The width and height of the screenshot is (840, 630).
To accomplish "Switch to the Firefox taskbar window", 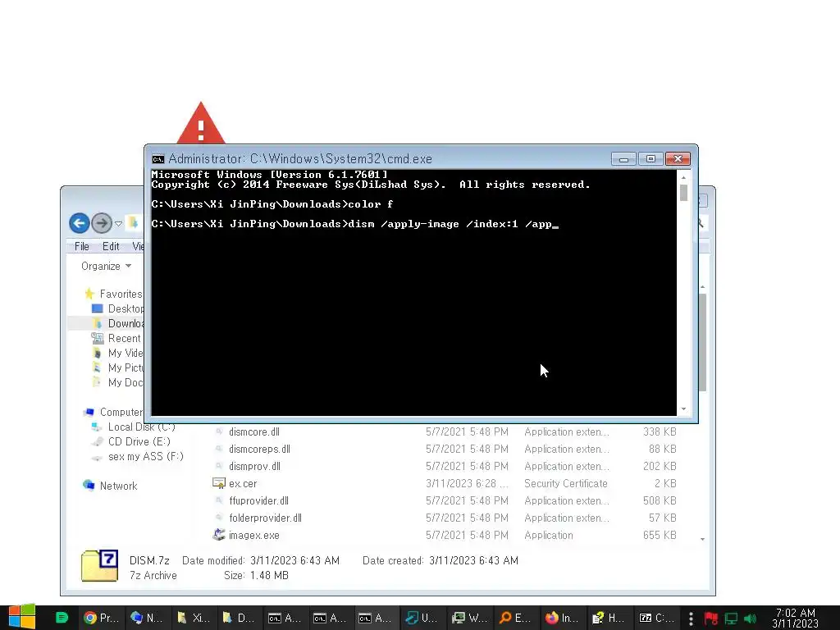I will (x=561, y=618).
